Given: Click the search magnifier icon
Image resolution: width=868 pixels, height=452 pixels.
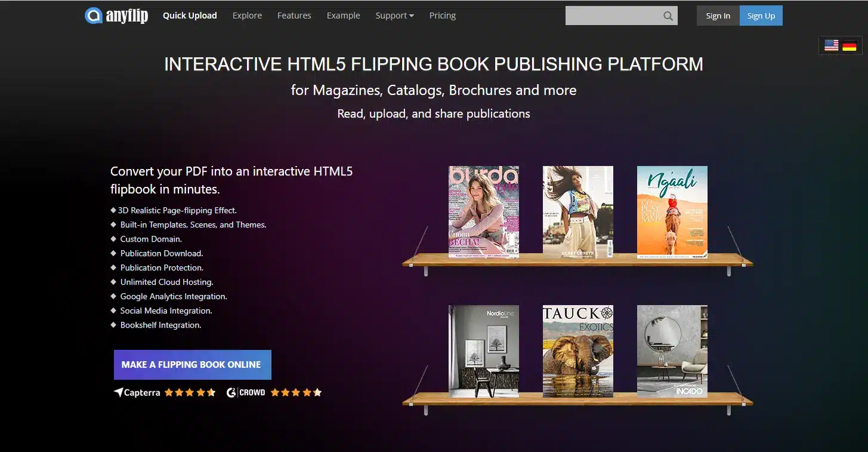Looking at the screenshot, I should pyautogui.click(x=668, y=16).
